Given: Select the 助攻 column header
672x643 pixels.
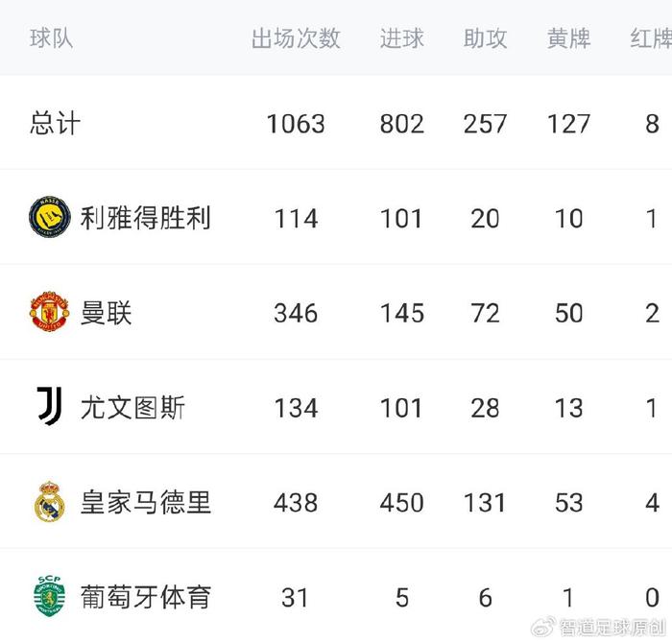Looking at the screenshot, I should 485,38.
